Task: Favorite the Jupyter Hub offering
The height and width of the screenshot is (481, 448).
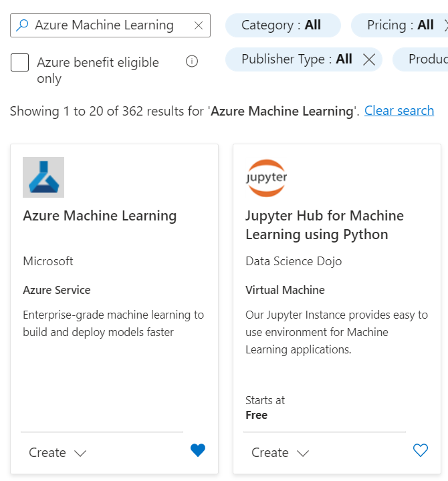Action: (420, 451)
